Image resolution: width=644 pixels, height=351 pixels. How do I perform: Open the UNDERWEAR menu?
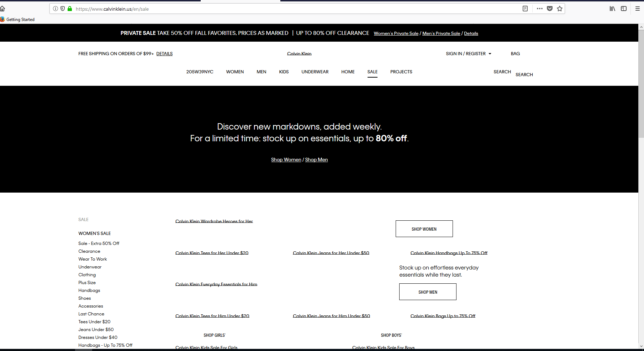tap(315, 72)
